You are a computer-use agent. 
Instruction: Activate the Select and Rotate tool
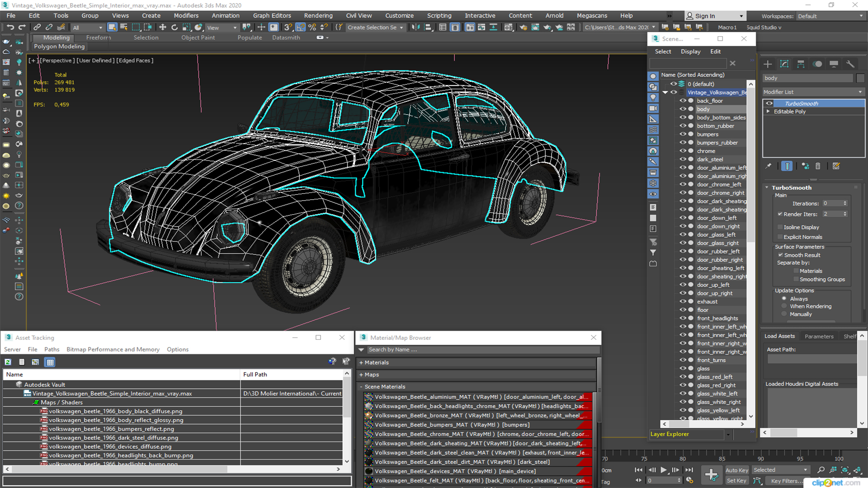click(175, 28)
